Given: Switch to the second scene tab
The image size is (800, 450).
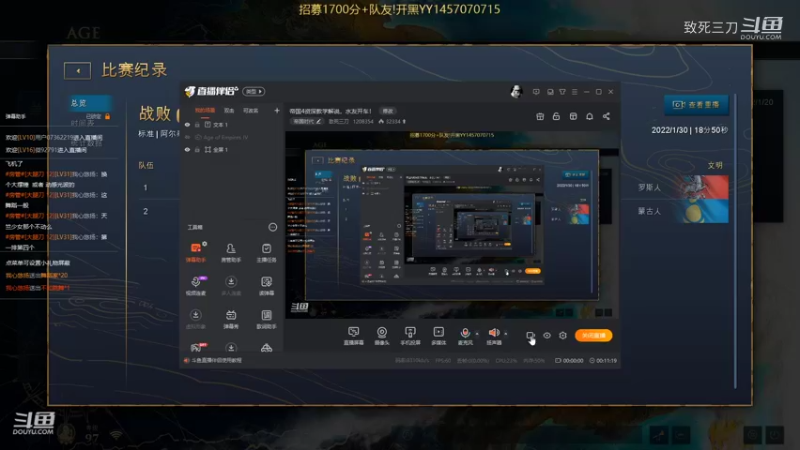Looking at the screenshot, I should tap(229, 111).
